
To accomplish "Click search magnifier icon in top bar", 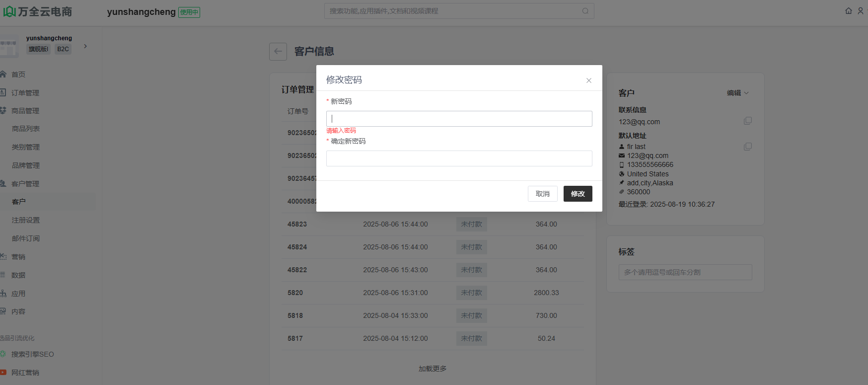I will coord(585,11).
